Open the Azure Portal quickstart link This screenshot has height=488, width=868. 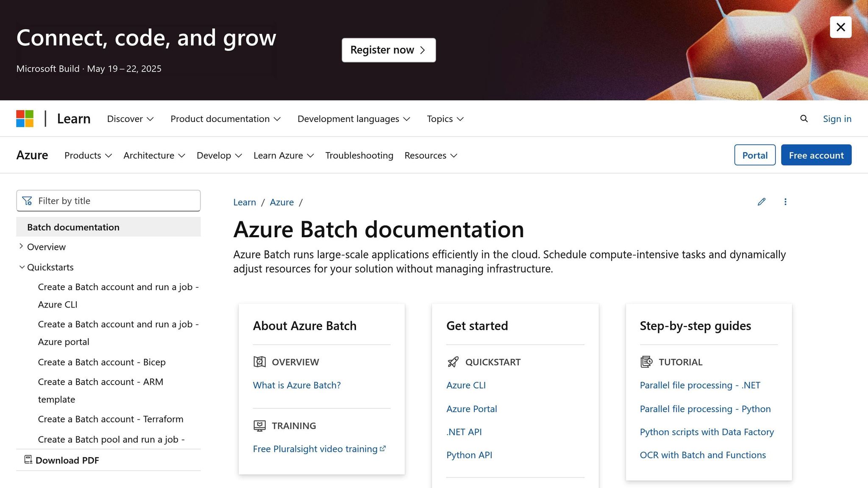tap(472, 409)
